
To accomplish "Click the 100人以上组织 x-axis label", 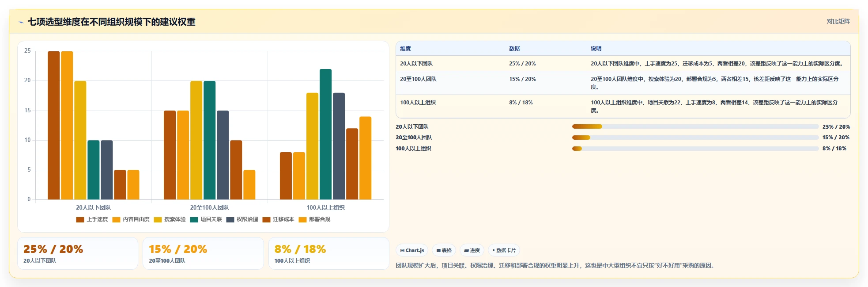I will [325, 207].
